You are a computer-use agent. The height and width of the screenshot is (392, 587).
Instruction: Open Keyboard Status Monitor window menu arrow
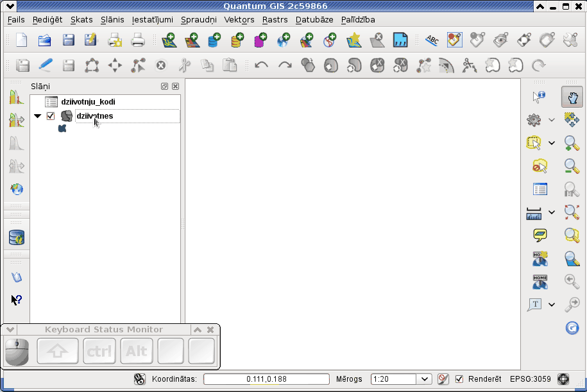[x=10, y=330]
